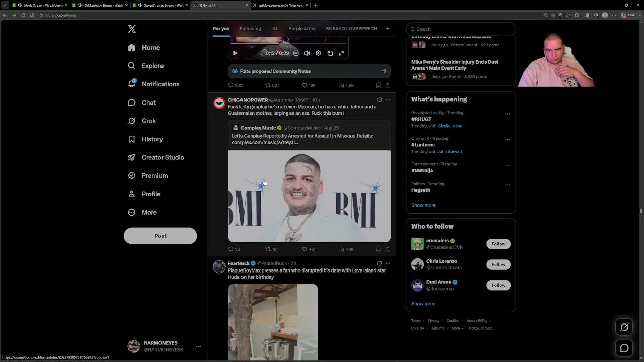Viewport: 644px width, 362px height.
Task: Bookmark the CHICANOPOWER post
Action: [x=378, y=249]
